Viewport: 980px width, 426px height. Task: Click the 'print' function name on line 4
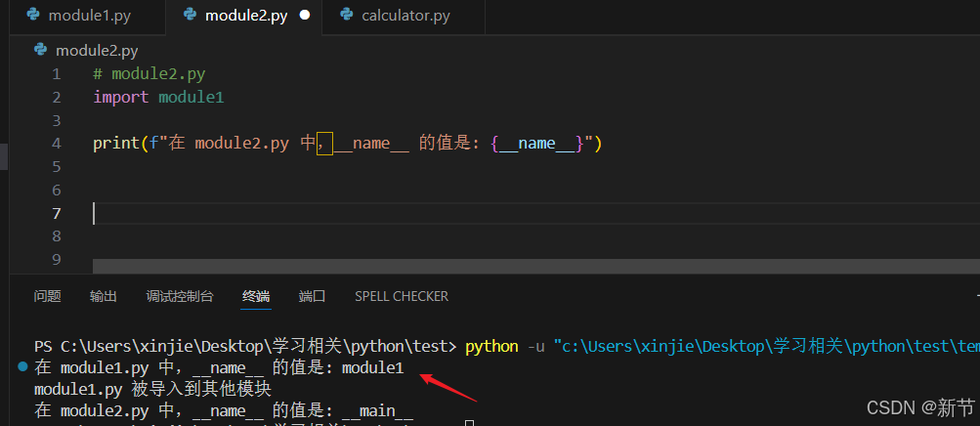[116, 144]
